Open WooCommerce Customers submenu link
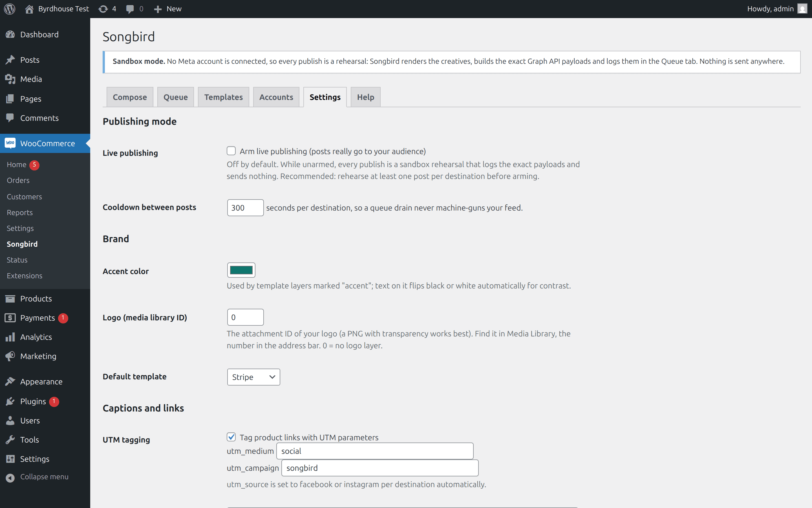The image size is (812, 508). tap(25, 196)
